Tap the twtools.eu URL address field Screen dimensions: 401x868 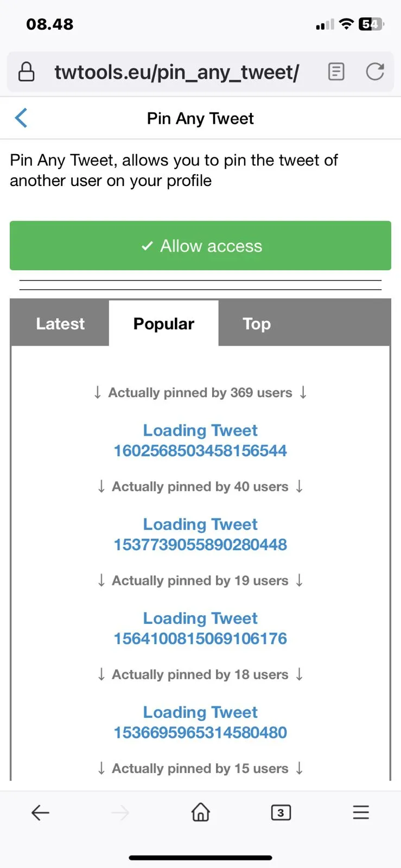tap(177, 72)
